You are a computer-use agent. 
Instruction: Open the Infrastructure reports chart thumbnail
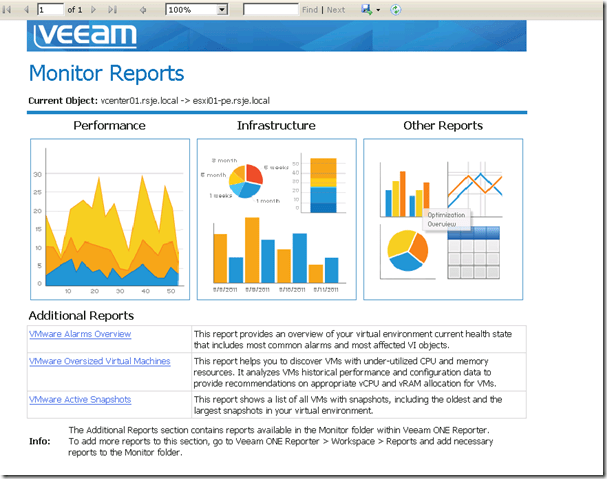coord(276,219)
